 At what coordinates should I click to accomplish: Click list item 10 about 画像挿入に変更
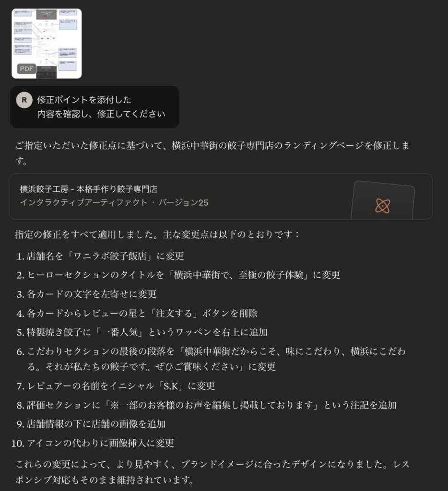pos(93,443)
